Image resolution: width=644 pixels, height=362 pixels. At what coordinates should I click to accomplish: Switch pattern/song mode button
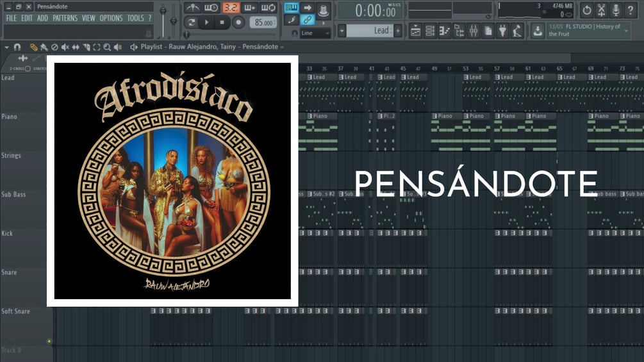(192, 22)
